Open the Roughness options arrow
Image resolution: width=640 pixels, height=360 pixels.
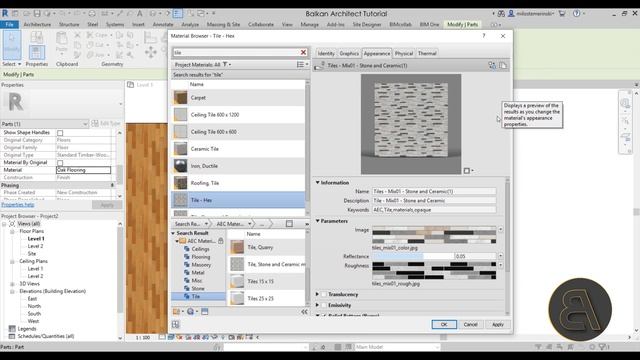coord(500,265)
